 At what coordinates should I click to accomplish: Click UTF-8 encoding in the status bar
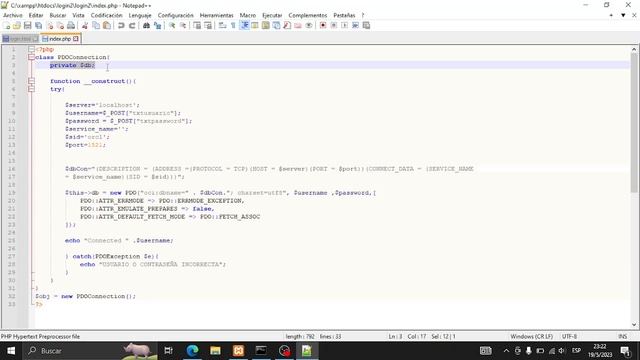[569, 336]
